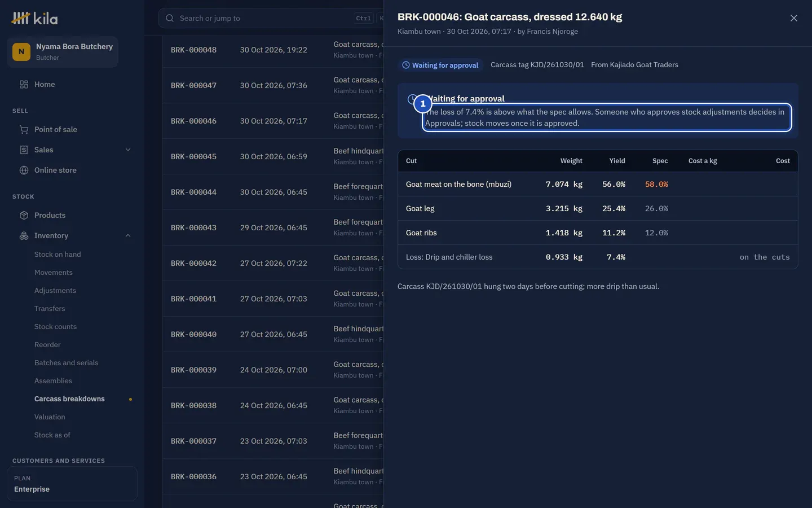Go to Assemblies

coord(53,380)
